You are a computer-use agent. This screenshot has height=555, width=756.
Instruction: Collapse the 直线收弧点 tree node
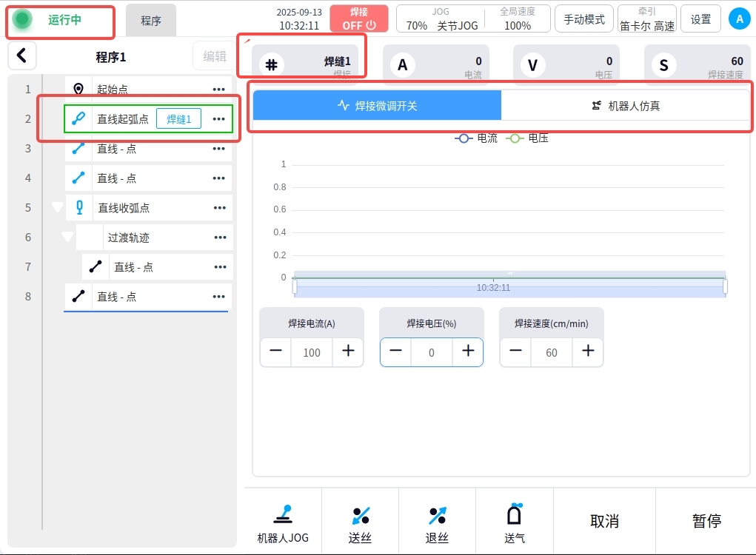click(57, 208)
